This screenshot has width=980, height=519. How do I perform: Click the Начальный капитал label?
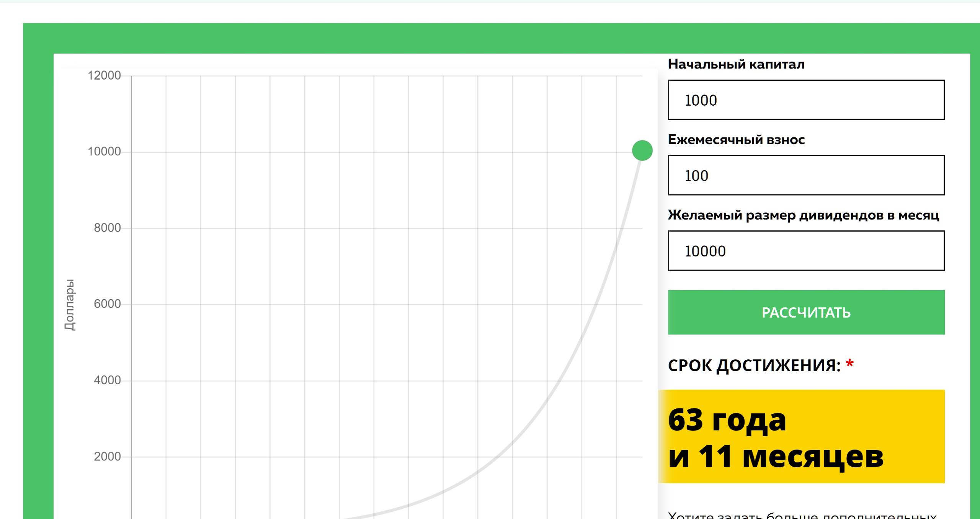(x=736, y=64)
